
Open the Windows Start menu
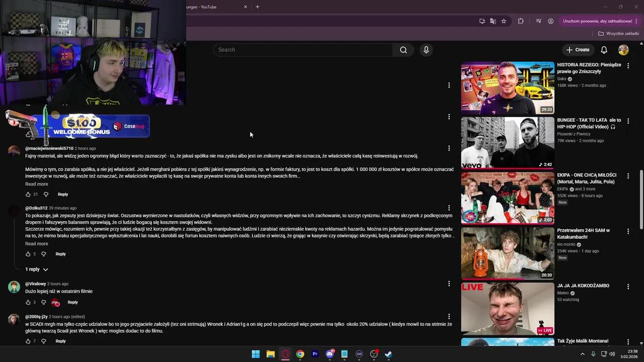pyautogui.click(x=256, y=354)
